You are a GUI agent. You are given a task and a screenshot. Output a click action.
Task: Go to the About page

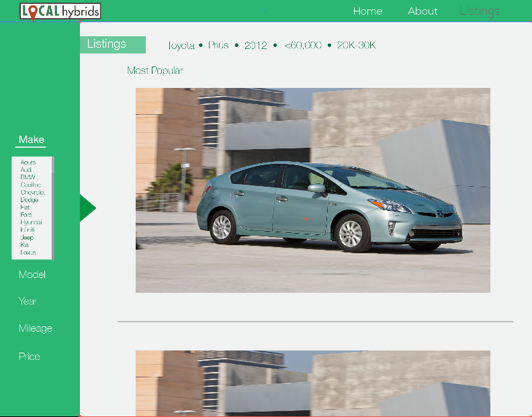pos(423,11)
